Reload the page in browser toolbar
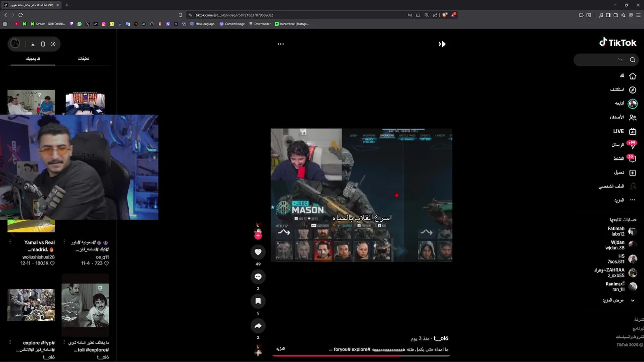 [21, 15]
